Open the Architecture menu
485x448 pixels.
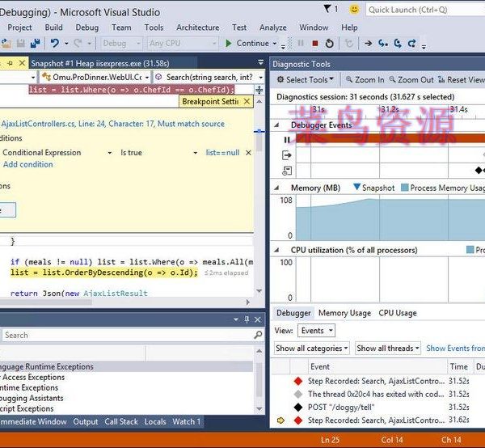[197, 27]
